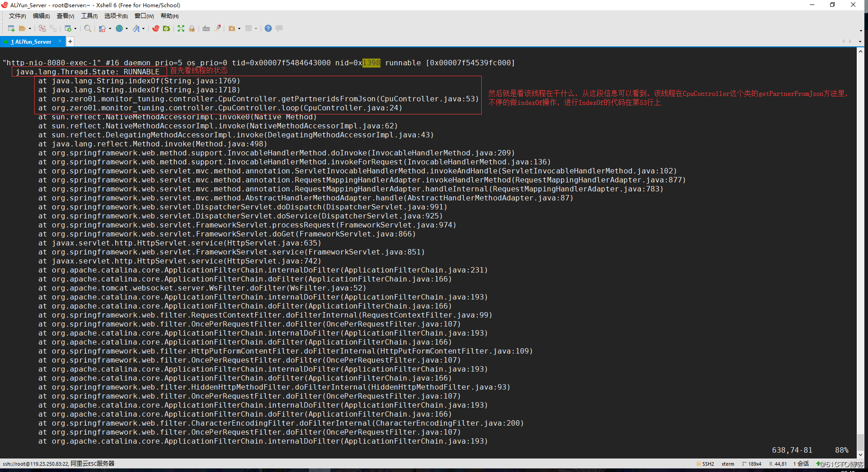The height and width of the screenshot is (472, 868).
Task: Open the tab list dropdown arrow
Action: pyautogui.click(x=860, y=41)
